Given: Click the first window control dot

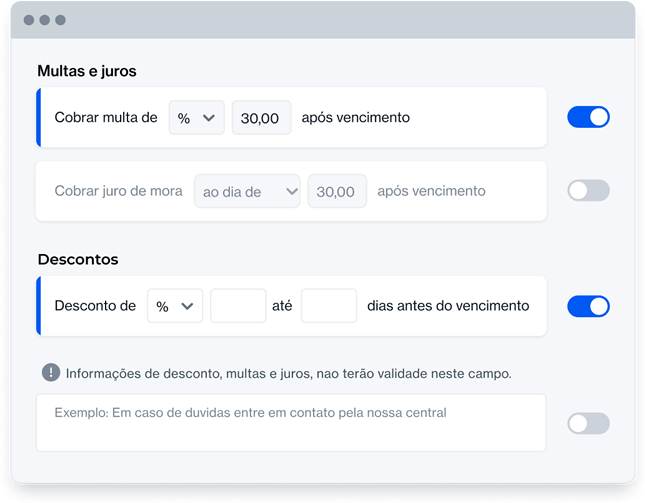Looking at the screenshot, I should point(29,20).
